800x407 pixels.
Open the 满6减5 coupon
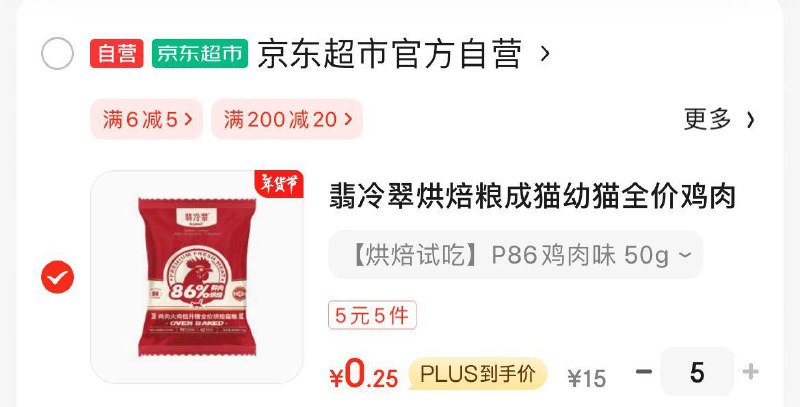tap(147, 119)
